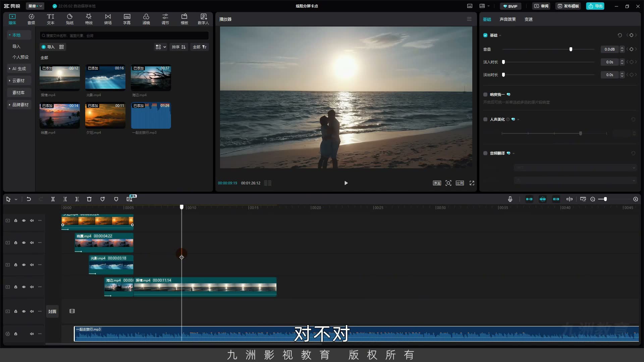This screenshot has width=644, height=362.
Task: Expand the AI 生成 sidebar section
Action: pyautogui.click(x=19, y=69)
